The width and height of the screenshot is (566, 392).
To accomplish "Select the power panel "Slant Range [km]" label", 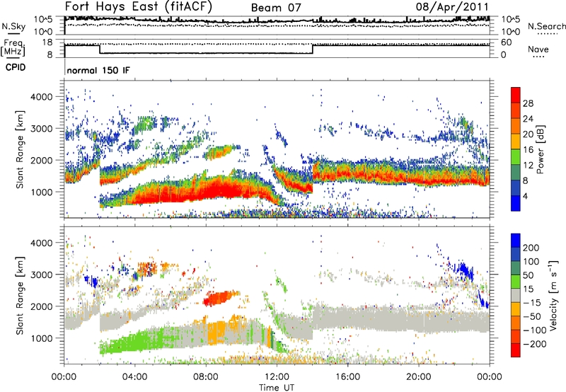I will point(20,149).
